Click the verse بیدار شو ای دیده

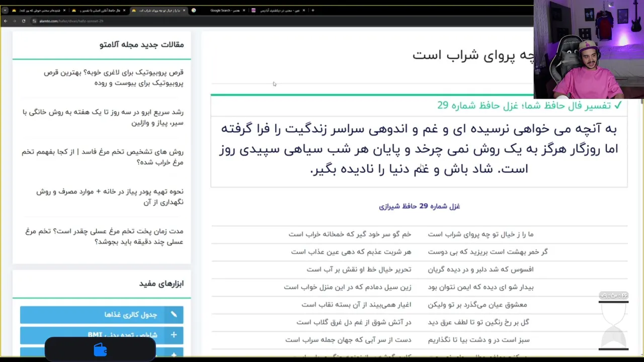pyautogui.click(x=480, y=287)
